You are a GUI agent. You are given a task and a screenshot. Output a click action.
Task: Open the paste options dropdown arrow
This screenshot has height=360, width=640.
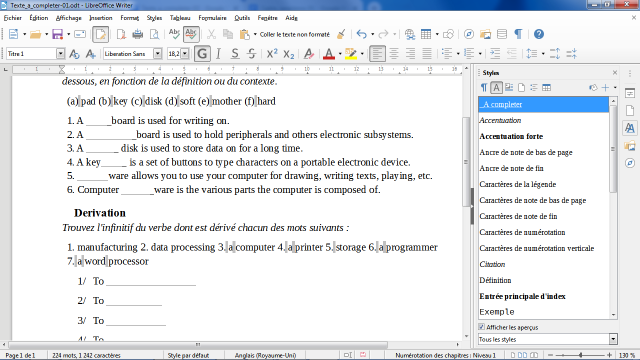coord(255,34)
